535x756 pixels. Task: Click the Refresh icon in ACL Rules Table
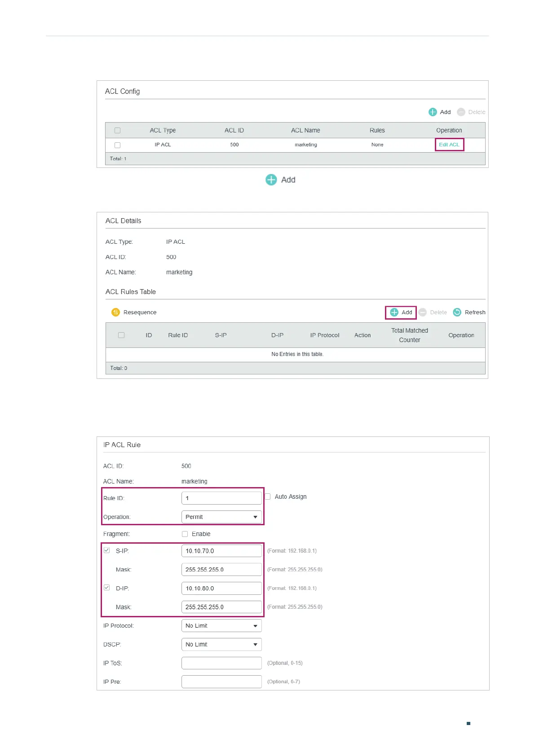[457, 312]
